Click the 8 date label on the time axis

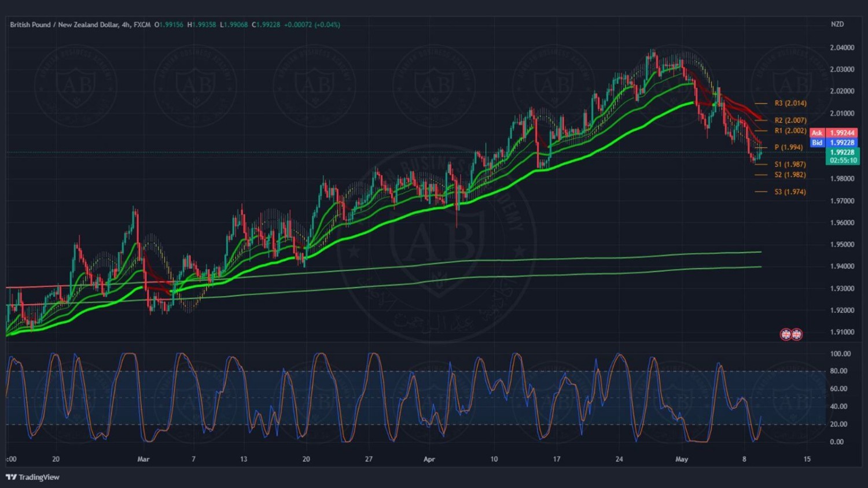[744, 459]
